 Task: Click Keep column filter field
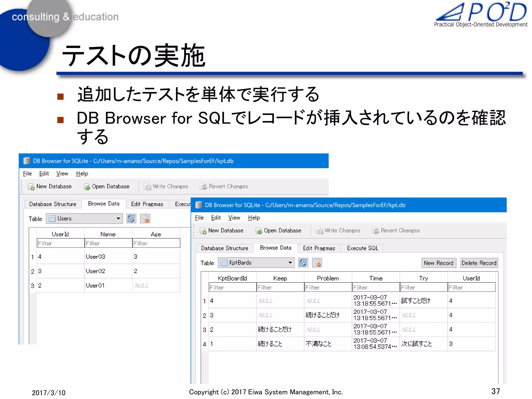280,287
